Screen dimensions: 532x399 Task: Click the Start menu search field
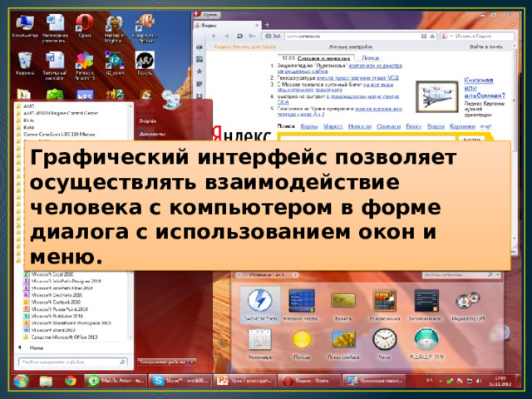pyautogui.click(x=72, y=362)
